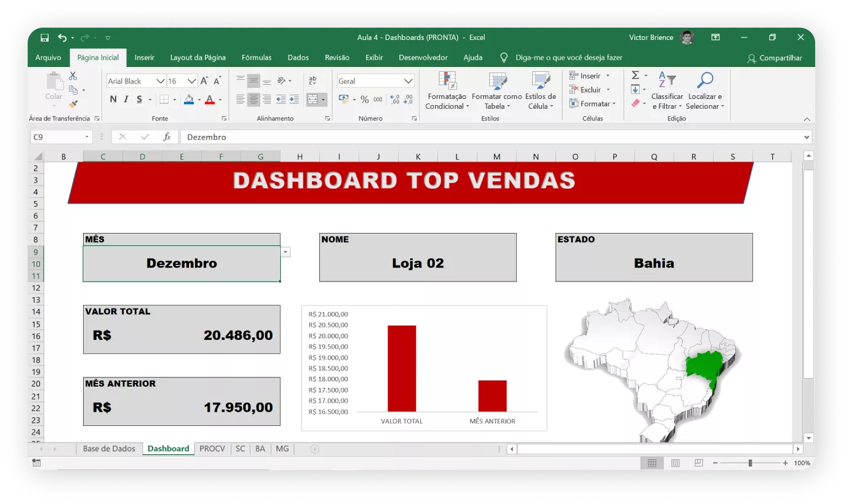The image size is (849, 504).
Task: Toggle align text left
Action: pos(241,99)
